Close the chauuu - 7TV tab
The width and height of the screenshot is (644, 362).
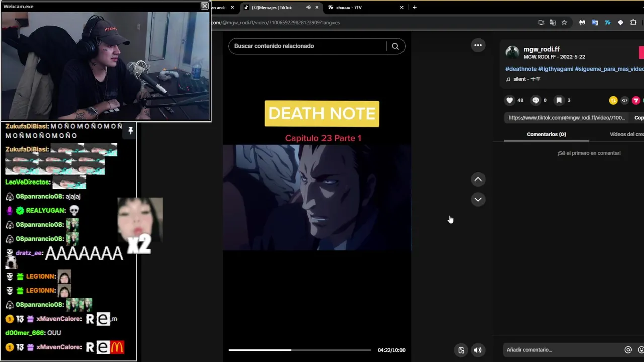[401, 7]
